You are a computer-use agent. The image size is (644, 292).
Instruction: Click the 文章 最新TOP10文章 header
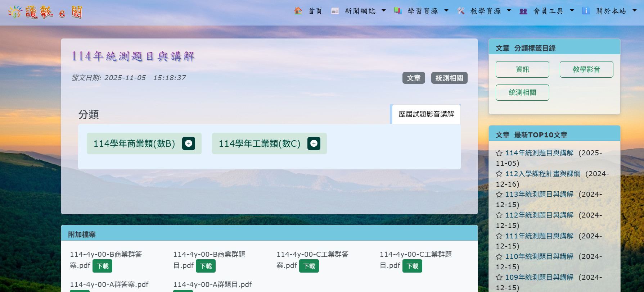[554, 133]
